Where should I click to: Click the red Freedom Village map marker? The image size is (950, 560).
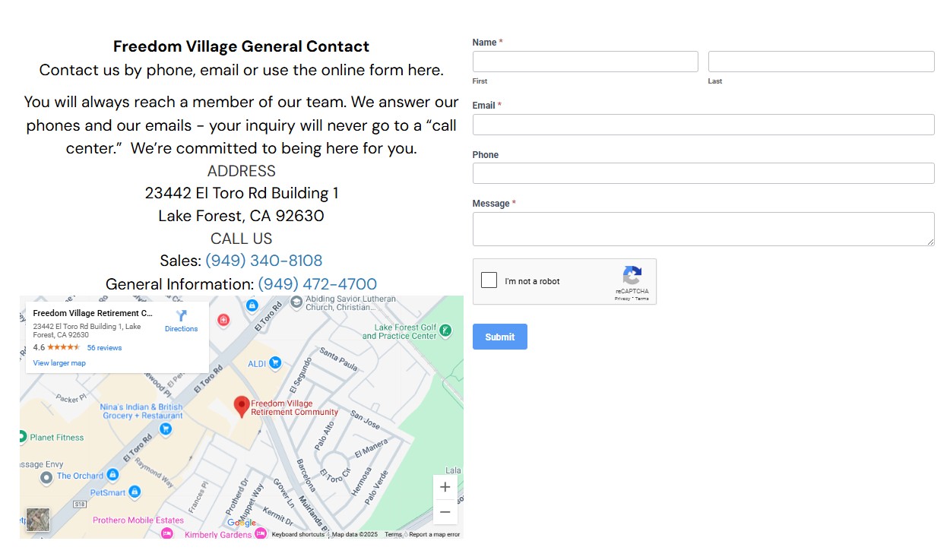(241, 407)
